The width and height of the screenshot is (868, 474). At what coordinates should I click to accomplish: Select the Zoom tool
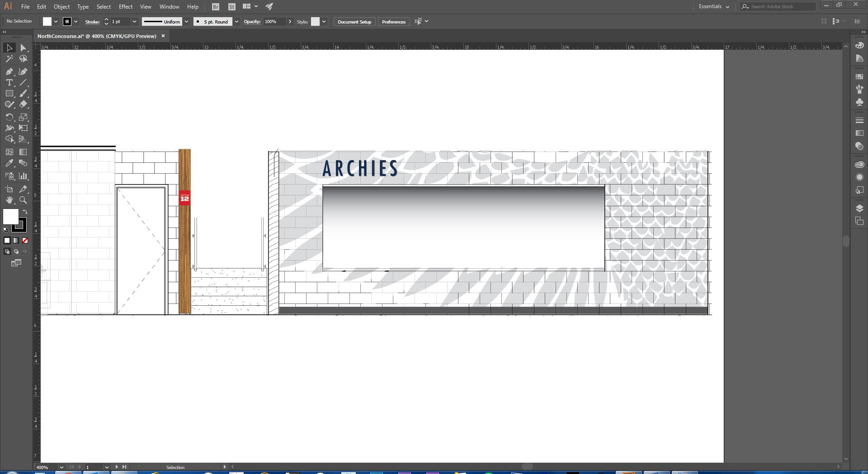coord(24,200)
